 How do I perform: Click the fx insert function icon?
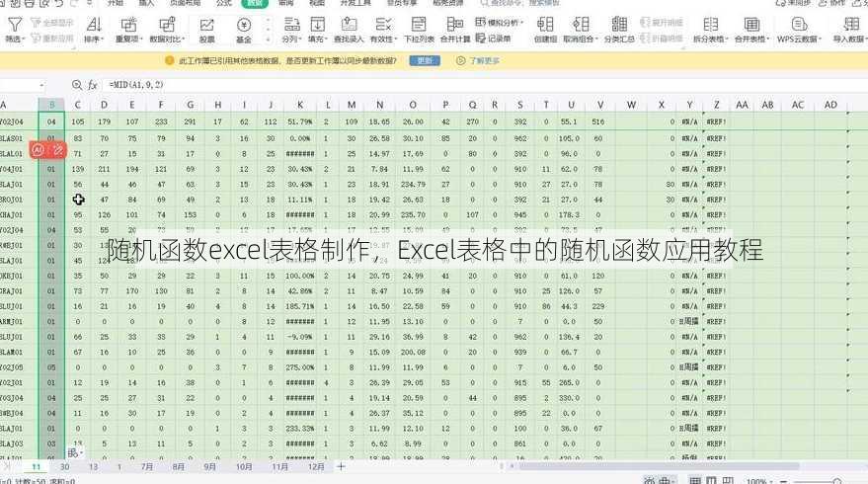click(93, 85)
